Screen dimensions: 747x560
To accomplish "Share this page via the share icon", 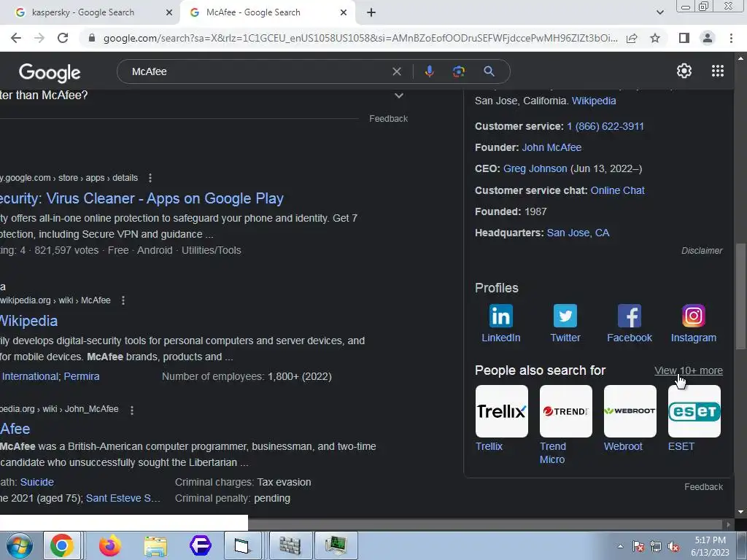I will click(x=632, y=38).
